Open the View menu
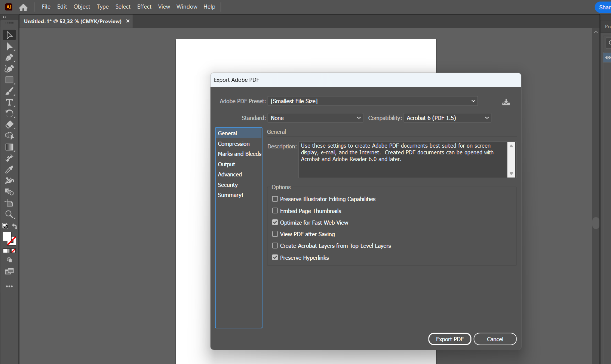 164,7
